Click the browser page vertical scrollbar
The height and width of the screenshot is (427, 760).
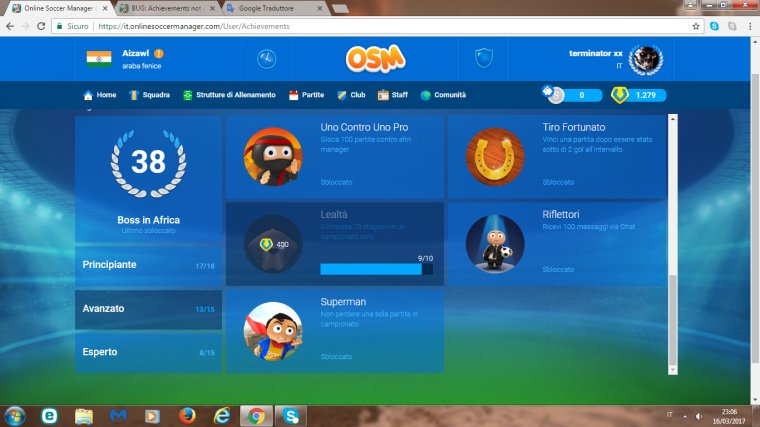755,218
